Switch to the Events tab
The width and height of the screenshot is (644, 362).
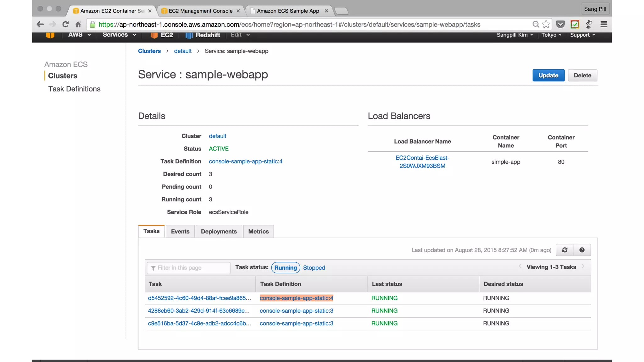coord(180,231)
